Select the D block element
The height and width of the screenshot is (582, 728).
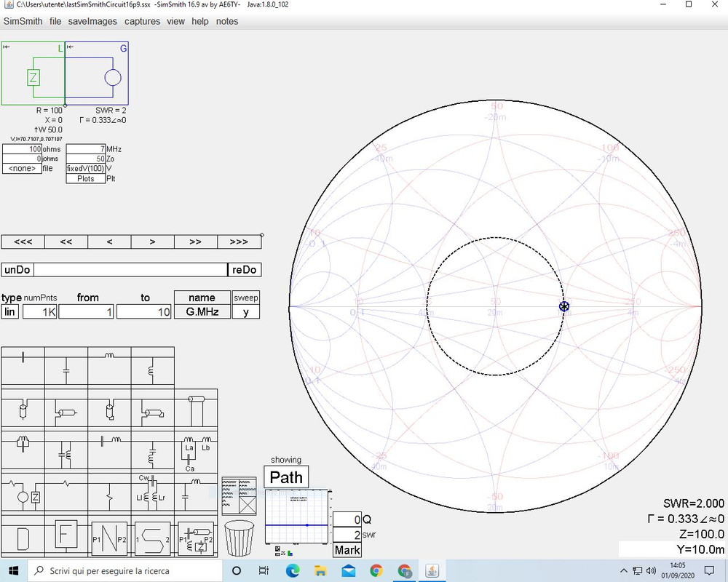tap(23, 539)
